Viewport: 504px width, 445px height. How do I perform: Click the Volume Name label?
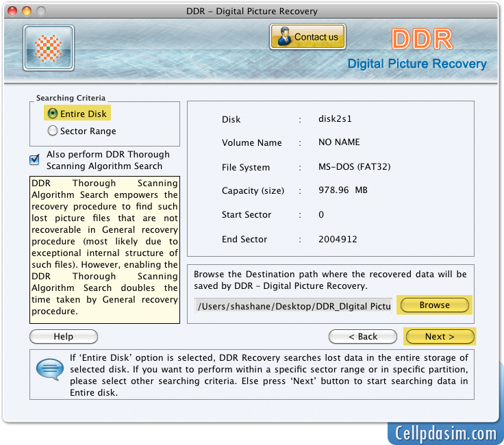tap(252, 142)
